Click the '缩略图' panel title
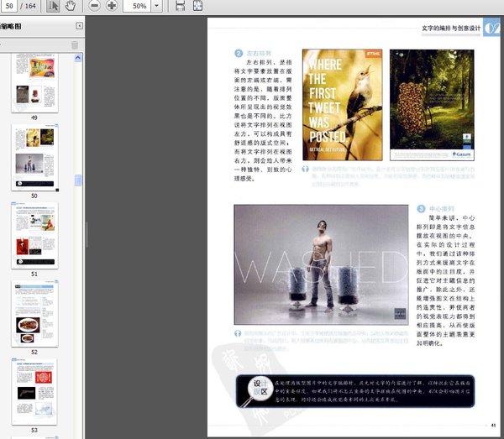The width and height of the screenshot is (504, 439). pos(11,26)
